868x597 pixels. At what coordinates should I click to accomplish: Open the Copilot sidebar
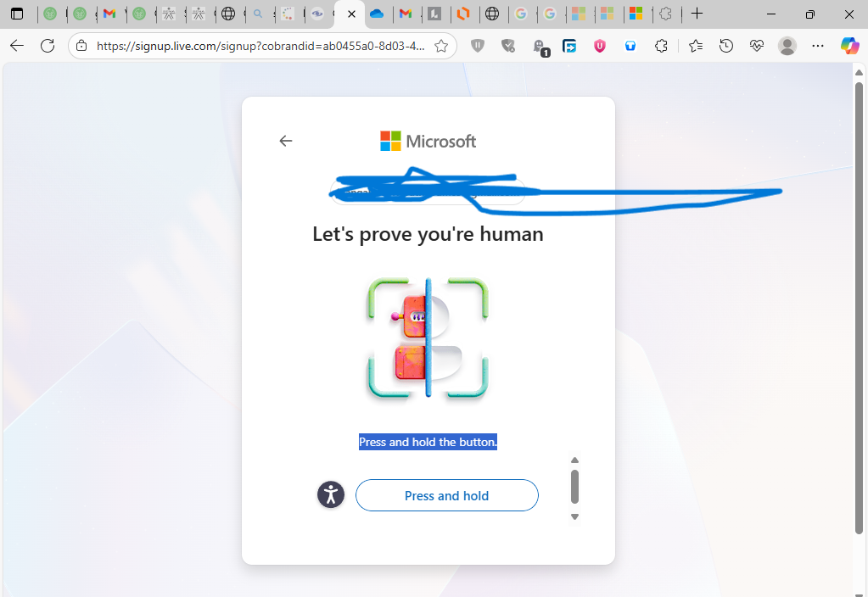(849, 46)
